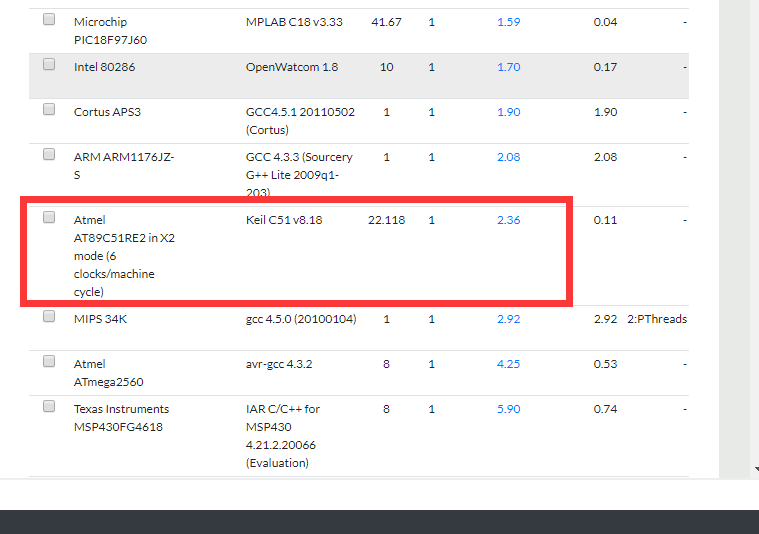The image size is (759, 534).
Task: Click the scrollbar down arrow
Action: [x=756, y=469]
